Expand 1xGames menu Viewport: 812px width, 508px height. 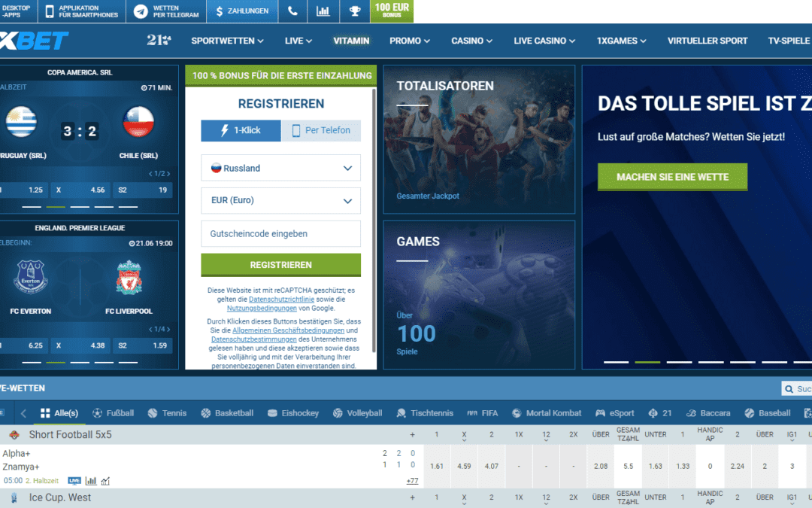pos(622,41)
